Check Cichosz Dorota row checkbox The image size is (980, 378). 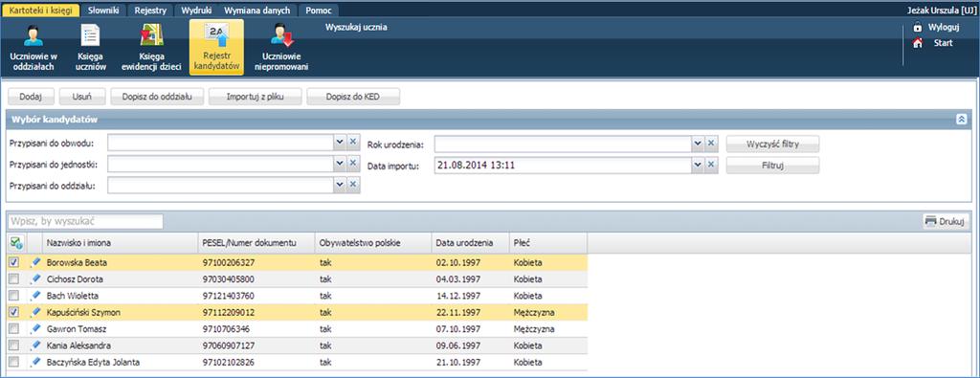pos(14,278)
